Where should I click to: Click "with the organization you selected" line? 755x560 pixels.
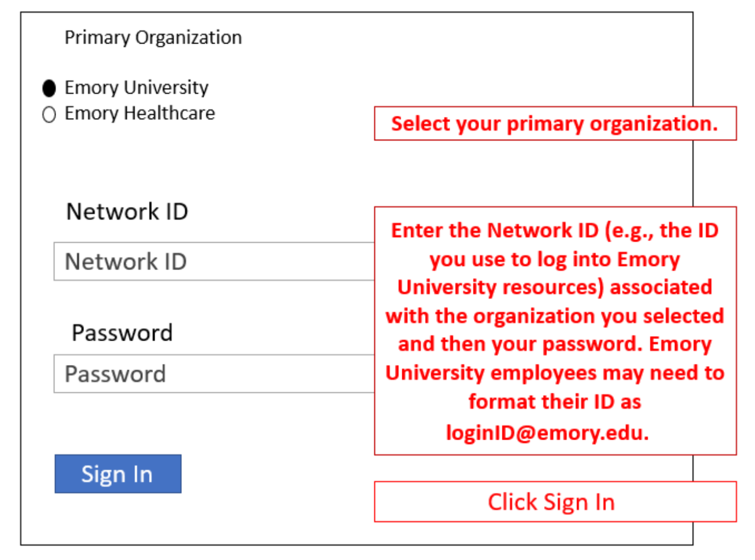click(554, 316)
